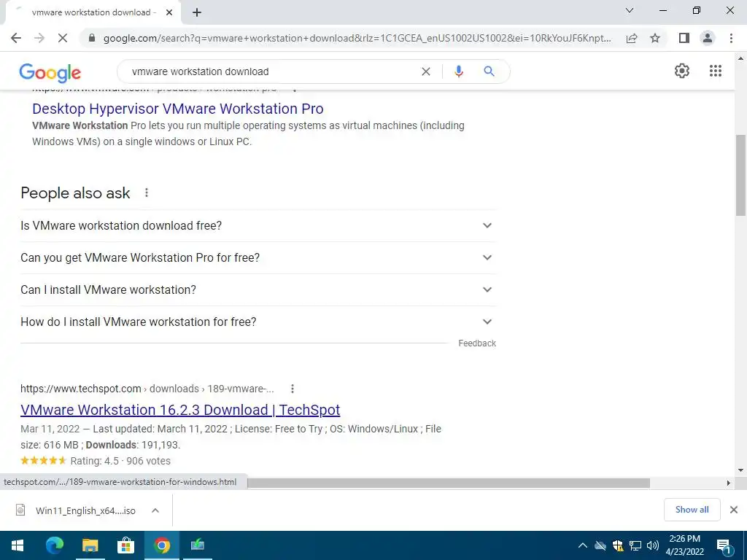Run the search with the magnifier icon

coord(489,71)
